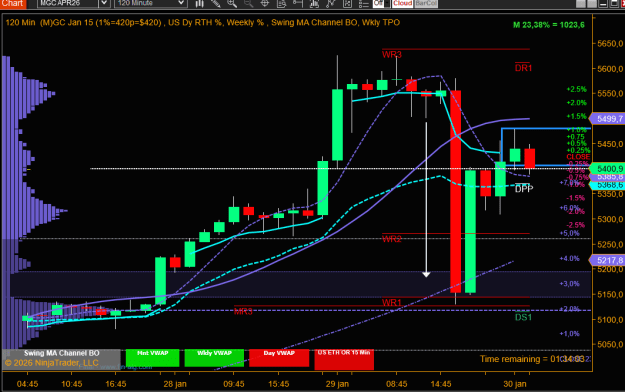This screenshot has height=392, width=625.
Task: Open the drawing tools pencil icon
Action: pos(216,4)
